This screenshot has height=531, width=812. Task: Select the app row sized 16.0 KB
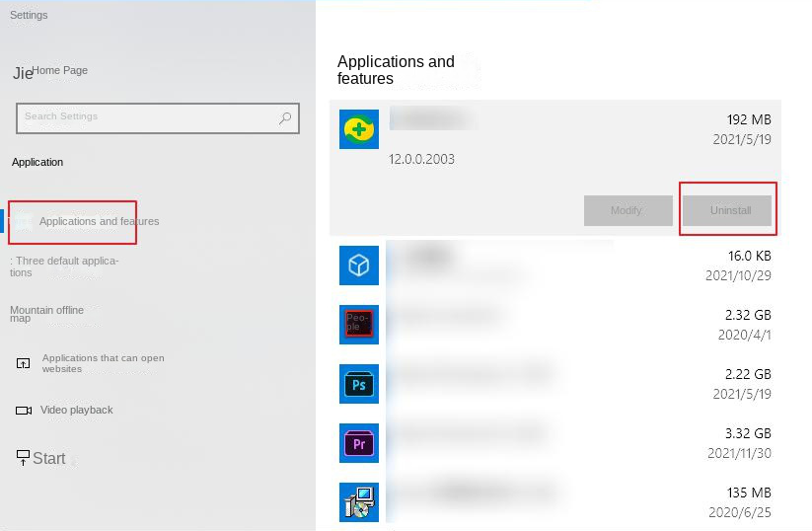click(554, 265)
